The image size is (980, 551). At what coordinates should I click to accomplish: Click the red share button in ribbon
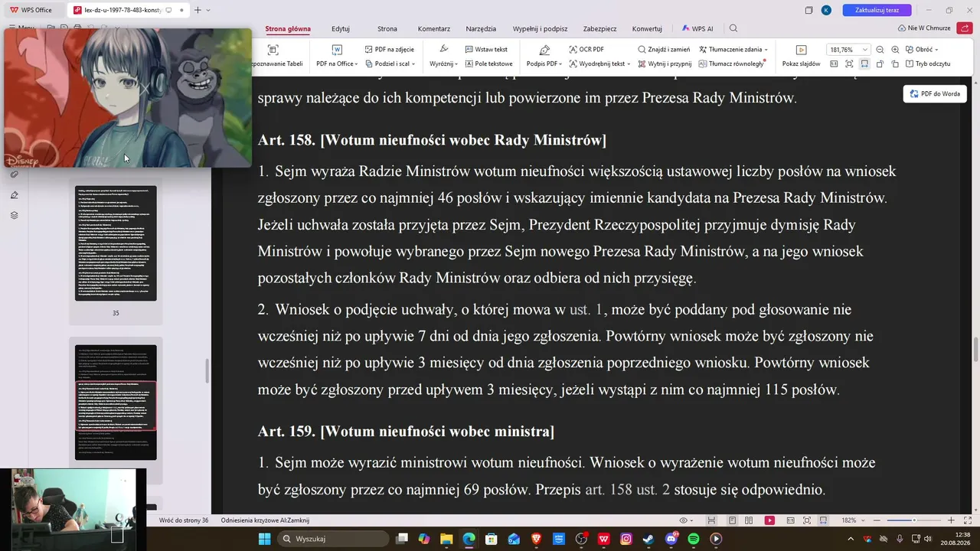point(963,28)
